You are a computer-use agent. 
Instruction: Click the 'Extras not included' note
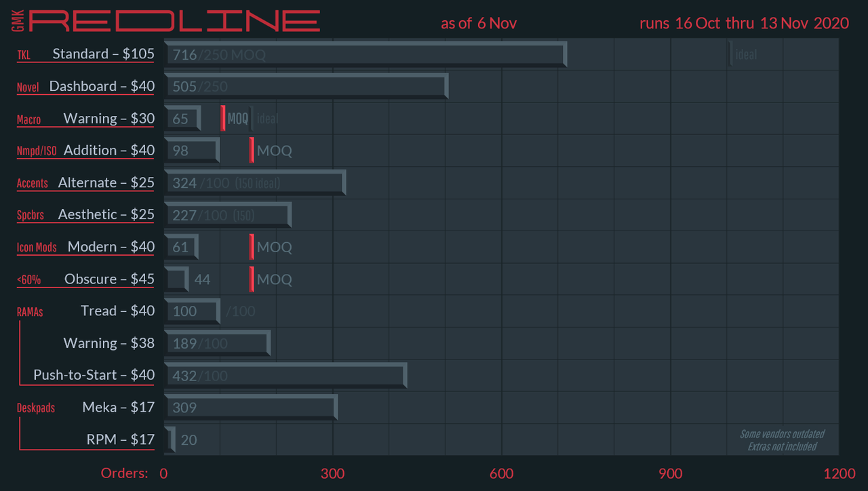pos(782,446)
